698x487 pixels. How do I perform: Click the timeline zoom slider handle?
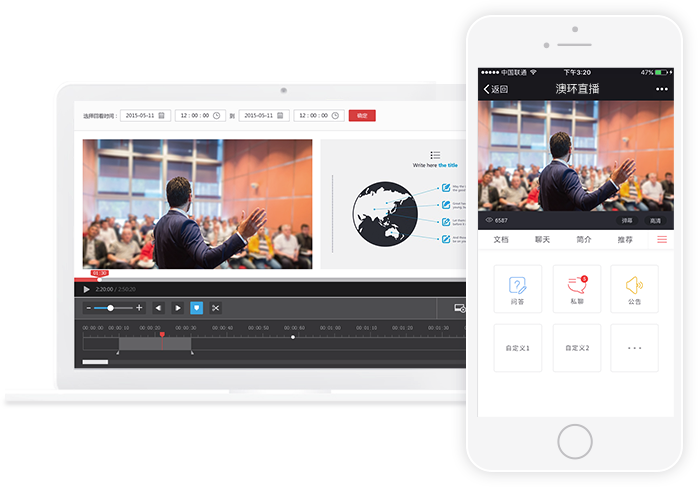(111, 308)
